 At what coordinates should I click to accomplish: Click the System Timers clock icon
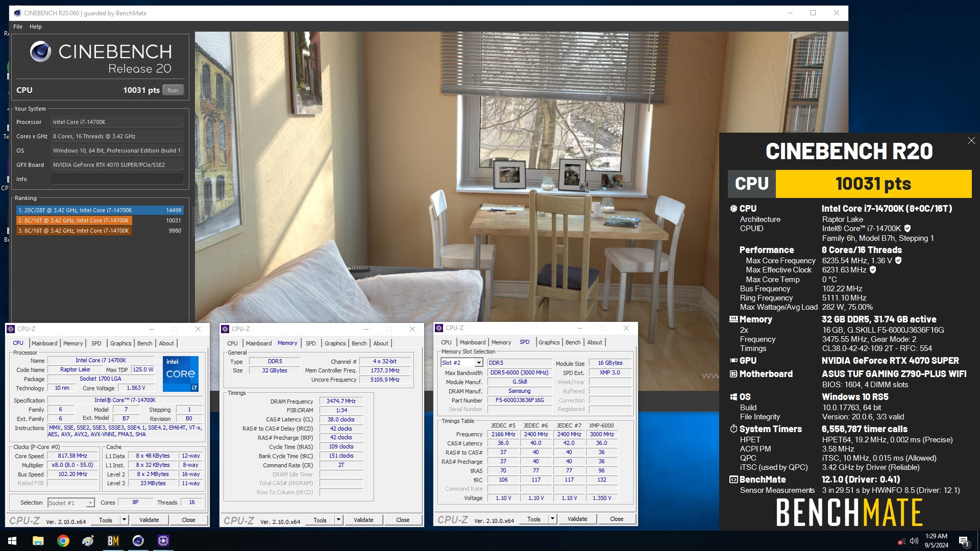[733, 429]
